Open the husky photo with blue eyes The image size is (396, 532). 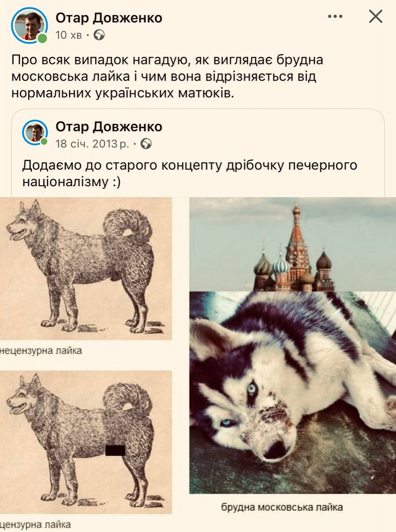click(x=293, y=392)
